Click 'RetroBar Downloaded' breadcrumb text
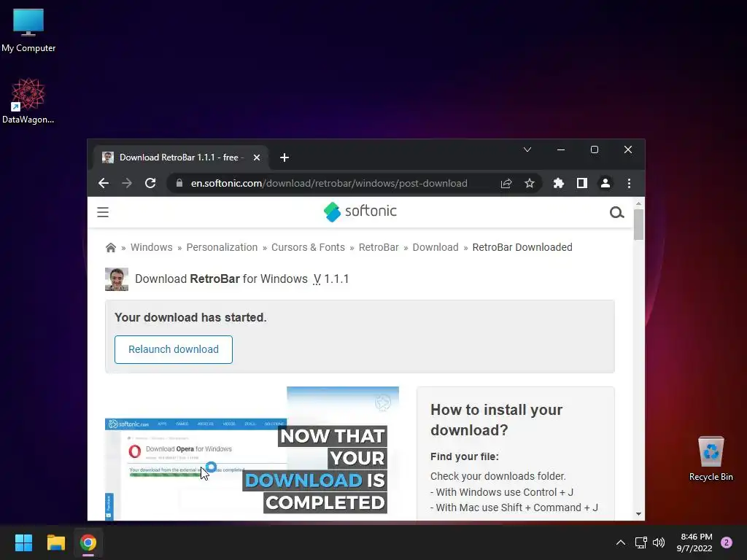 point(522,248)
